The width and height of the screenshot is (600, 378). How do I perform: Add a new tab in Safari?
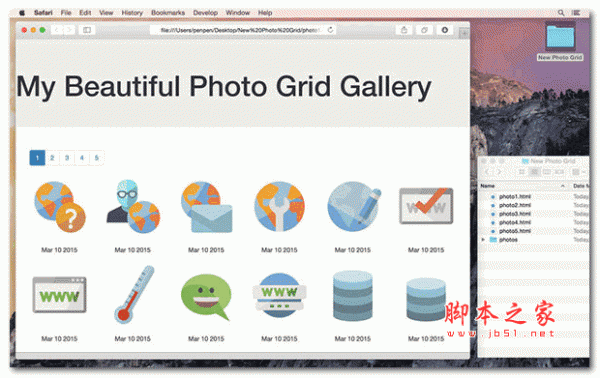coord(464,33)
